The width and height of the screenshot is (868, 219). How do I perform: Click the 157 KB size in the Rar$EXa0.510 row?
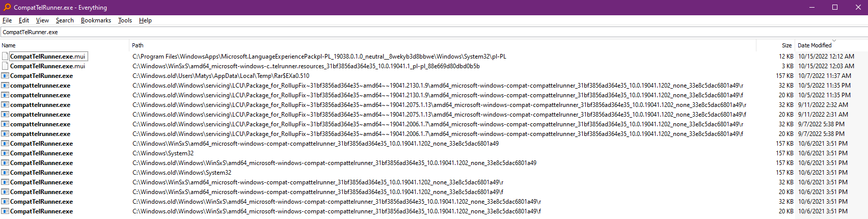pyautogui.click(x=784, y=76)
